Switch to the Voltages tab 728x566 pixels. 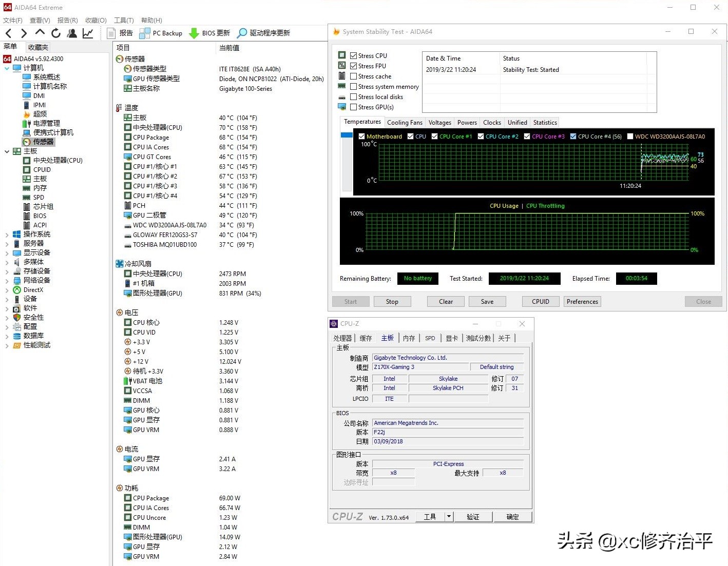point(440,123)
